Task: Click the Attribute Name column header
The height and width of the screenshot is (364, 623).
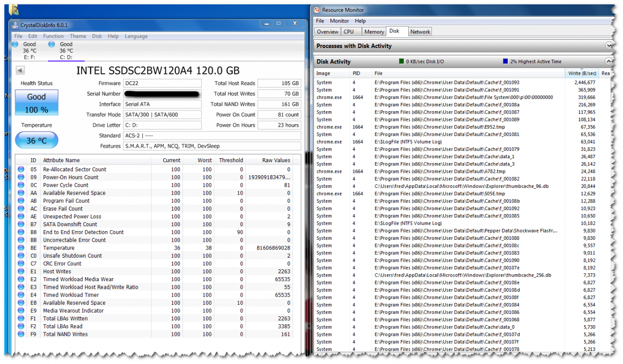Action: click(x=61, y=160)
